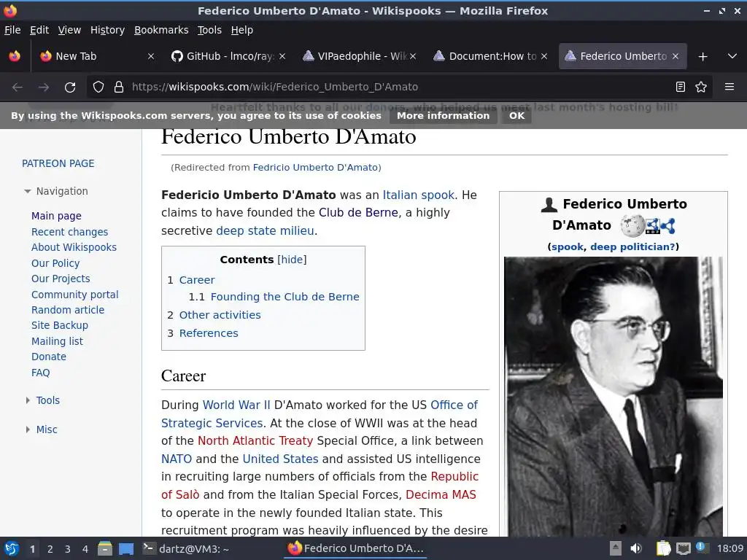Open the Fedricio Umberto D'Amato redirect link
The image size is (747, 560).
[x=315, y=168]
